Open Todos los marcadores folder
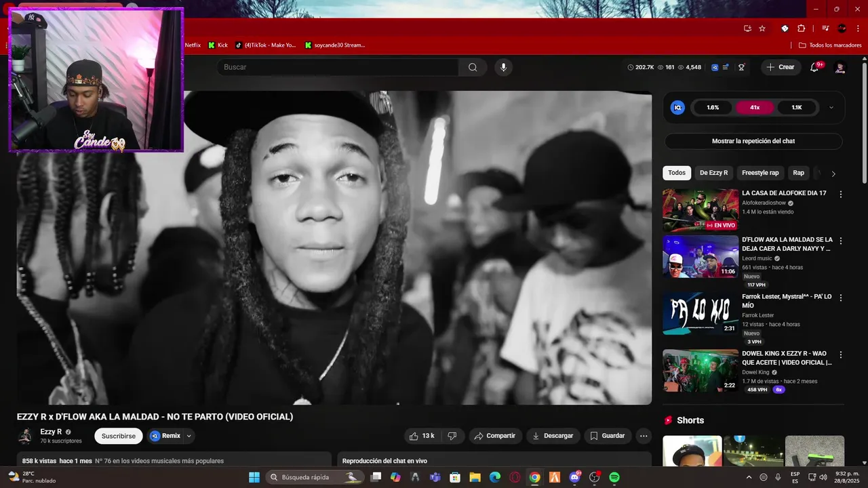Viewport: 868px width, 488px height. (831, 45)
